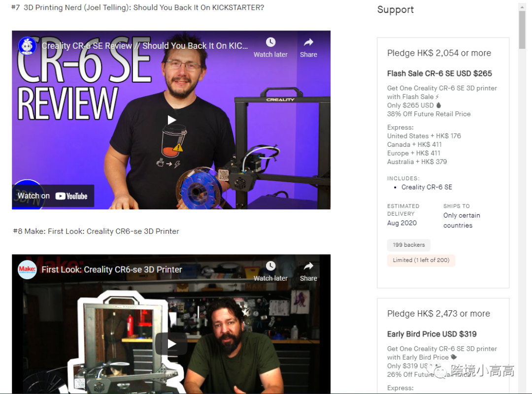Image resolution: width=532 pixels, height=394 pixels.
Task: Click #7 3D Printing Nerd heading text
Action: (x=137, y=7)
